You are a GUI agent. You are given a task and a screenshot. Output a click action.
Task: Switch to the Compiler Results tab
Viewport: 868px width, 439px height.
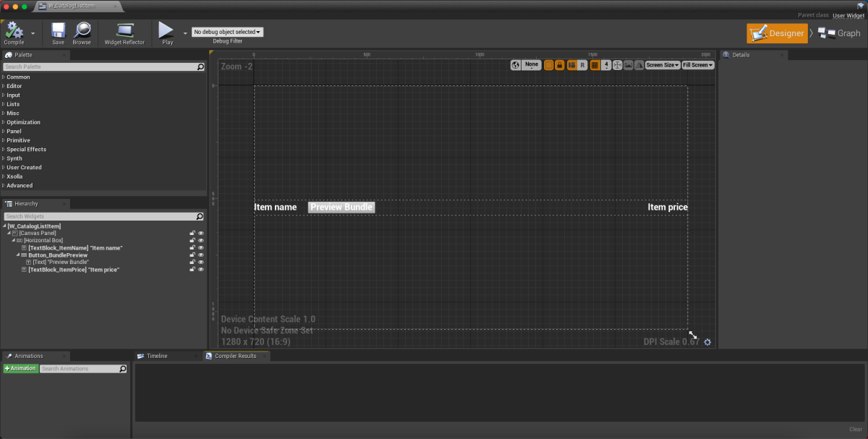tap(235, 356)
